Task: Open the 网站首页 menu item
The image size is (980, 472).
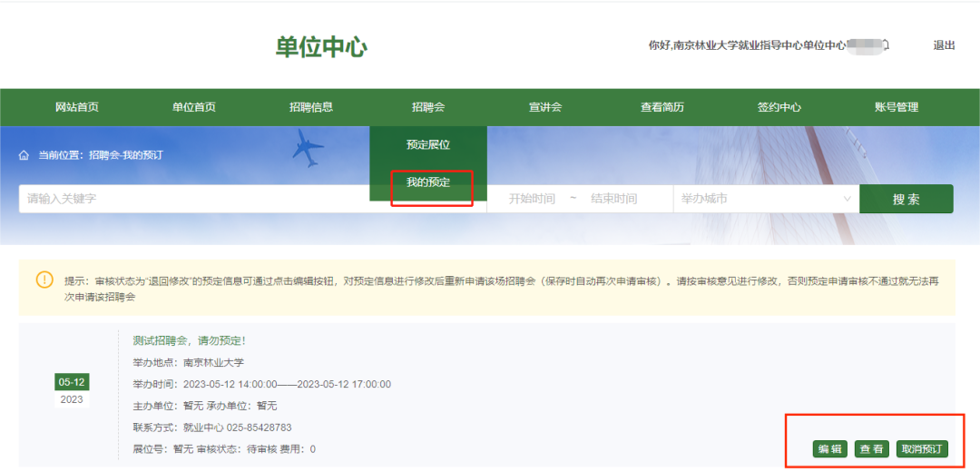Action: [x=77, y=107]
